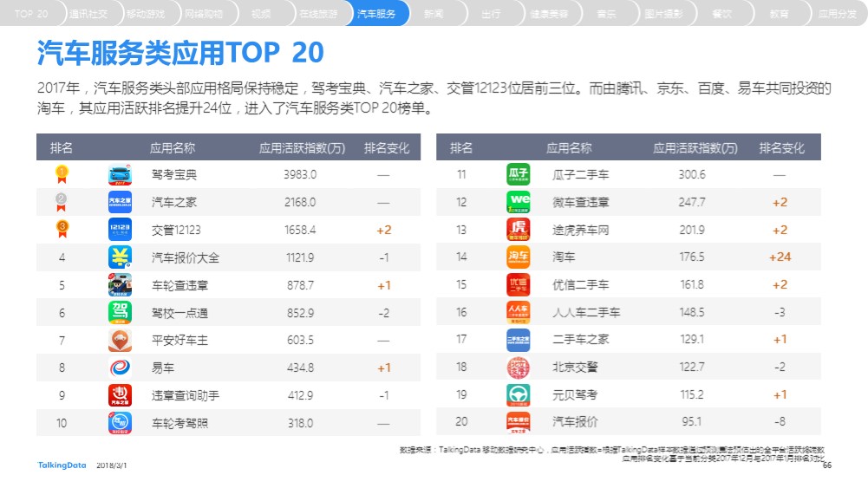Click the 元贝驾考 steering wheel icon
This screenshot has width=868, height=488.
tap(519, 395)
